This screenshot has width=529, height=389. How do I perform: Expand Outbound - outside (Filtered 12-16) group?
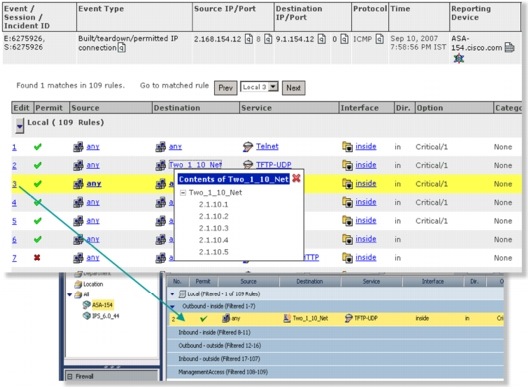click(x=220, y=345)
